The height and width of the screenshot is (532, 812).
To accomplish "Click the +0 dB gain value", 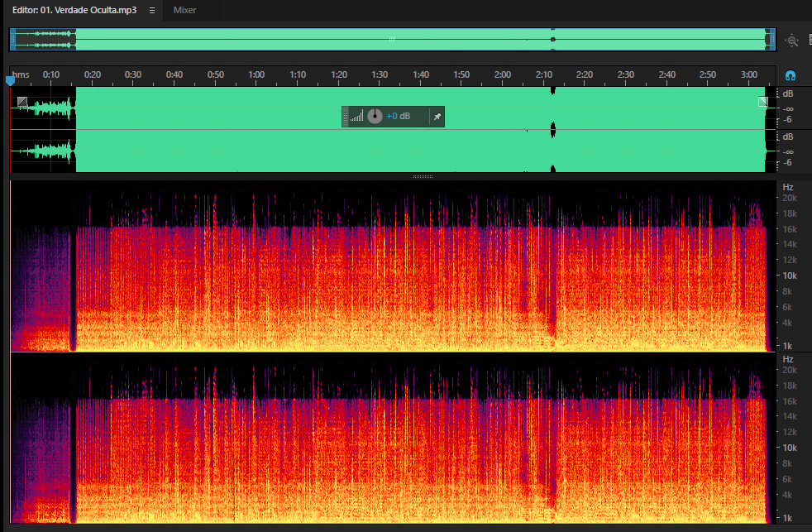I will (399, 116).
